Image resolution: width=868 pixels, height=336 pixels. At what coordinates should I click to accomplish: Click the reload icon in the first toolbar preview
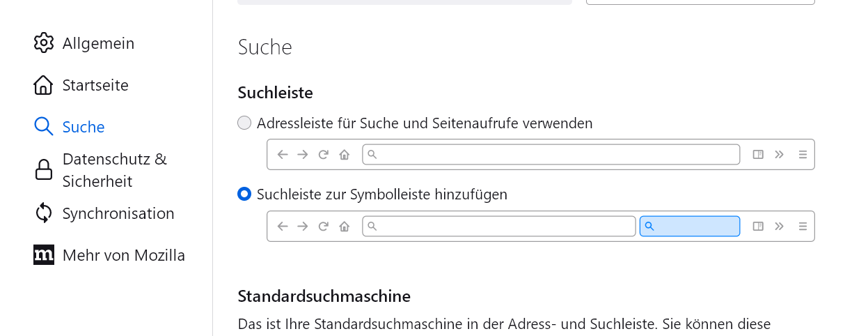click(x=323, y=155)
